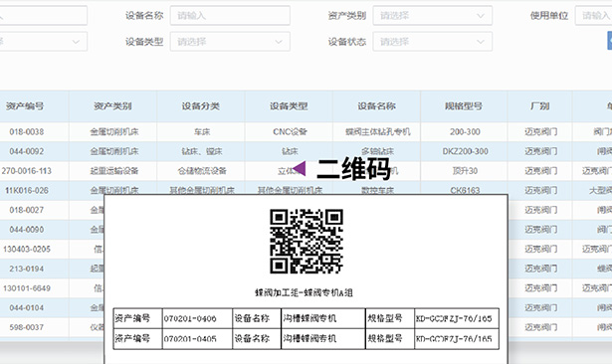Select asset number 213-0194

[27, 269]
